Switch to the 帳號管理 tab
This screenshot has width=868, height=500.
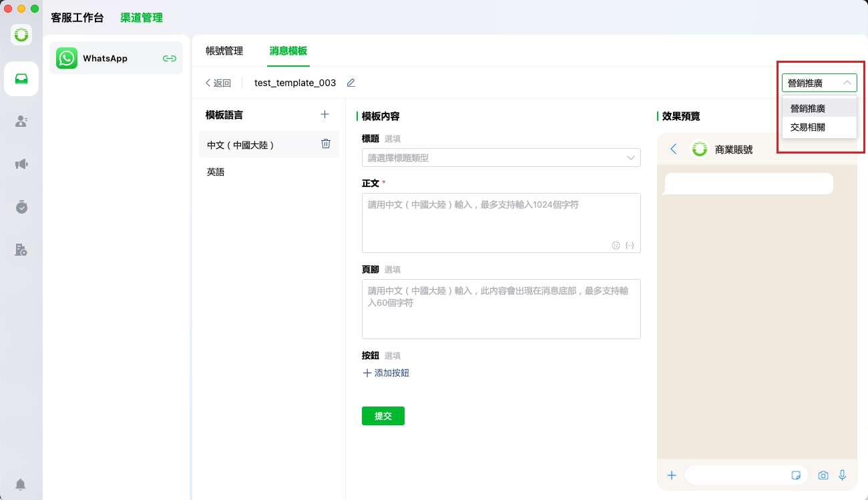(x=224, y=51)
